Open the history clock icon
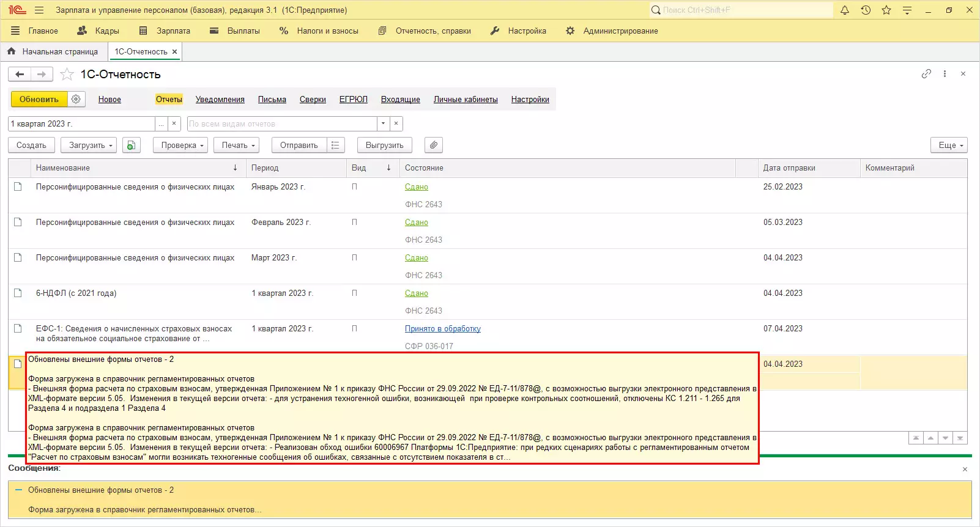 pos(866,10)
